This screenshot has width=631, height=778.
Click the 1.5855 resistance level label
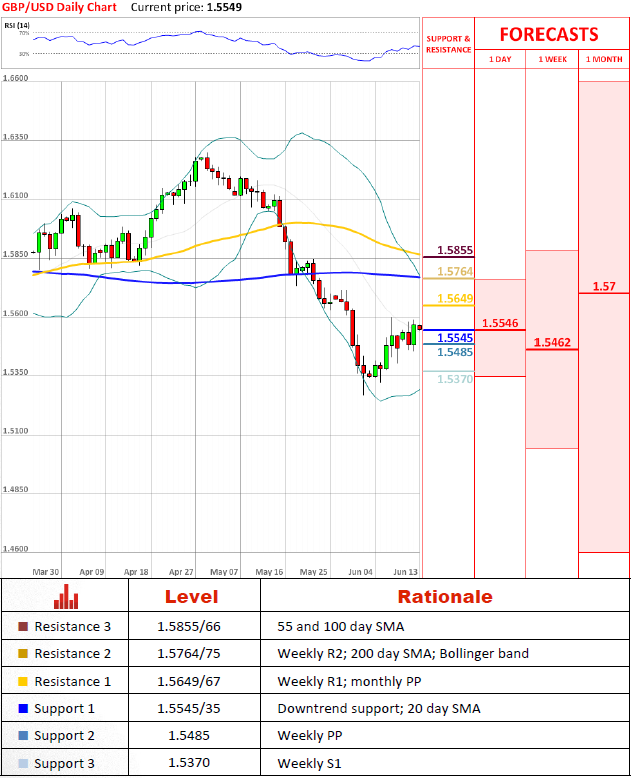click(455, 250)
